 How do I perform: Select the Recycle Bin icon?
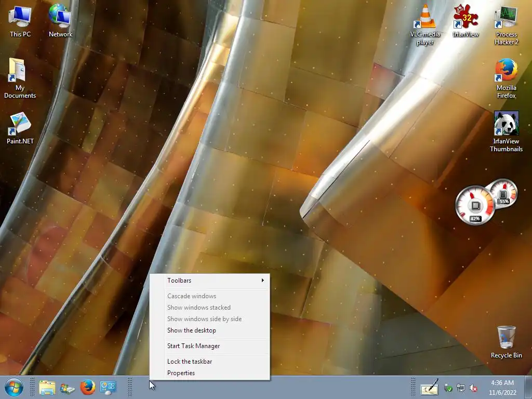coord(506,342)
